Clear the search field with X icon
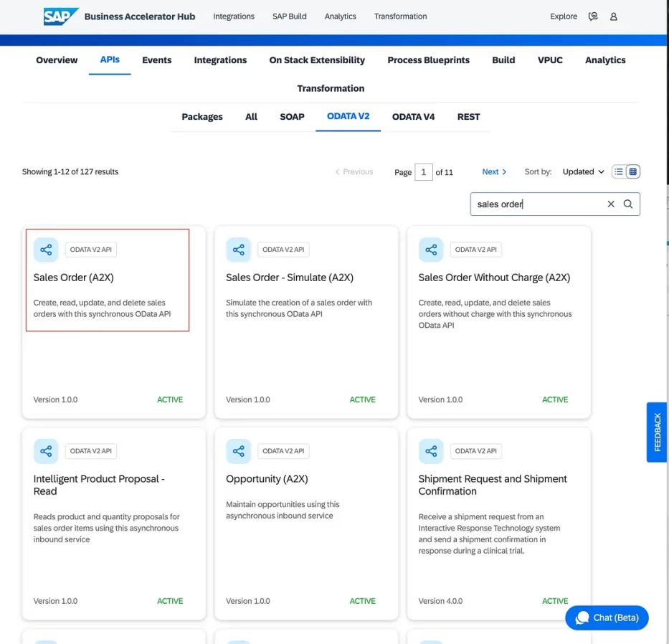The image size is (669, 644). [611, 204]
